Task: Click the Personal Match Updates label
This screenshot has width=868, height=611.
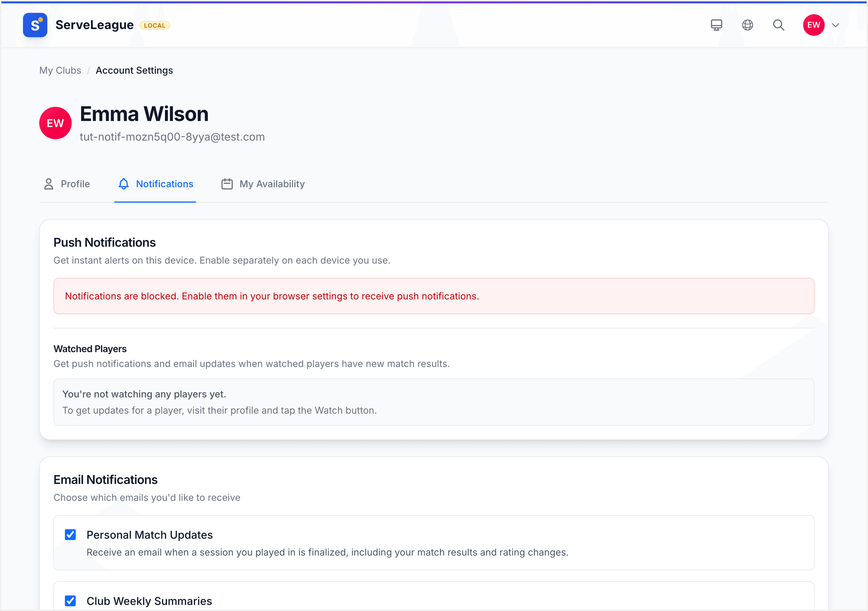Action: (149, 535)
